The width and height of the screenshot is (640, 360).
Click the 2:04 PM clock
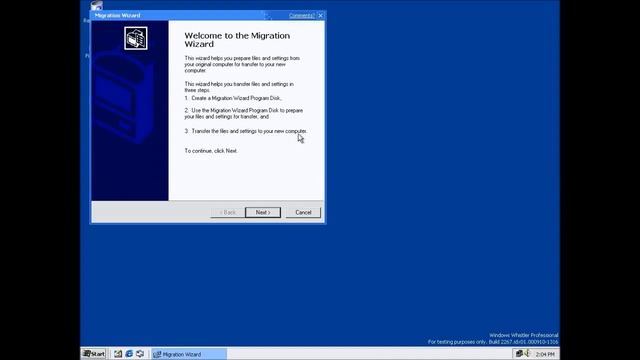coord(545,354)
